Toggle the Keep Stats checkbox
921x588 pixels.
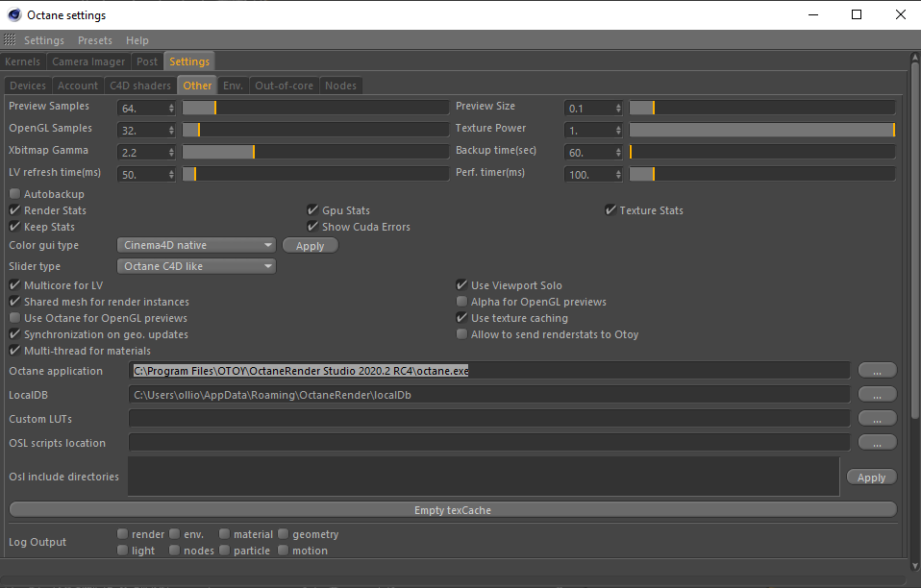click(14, 227)
